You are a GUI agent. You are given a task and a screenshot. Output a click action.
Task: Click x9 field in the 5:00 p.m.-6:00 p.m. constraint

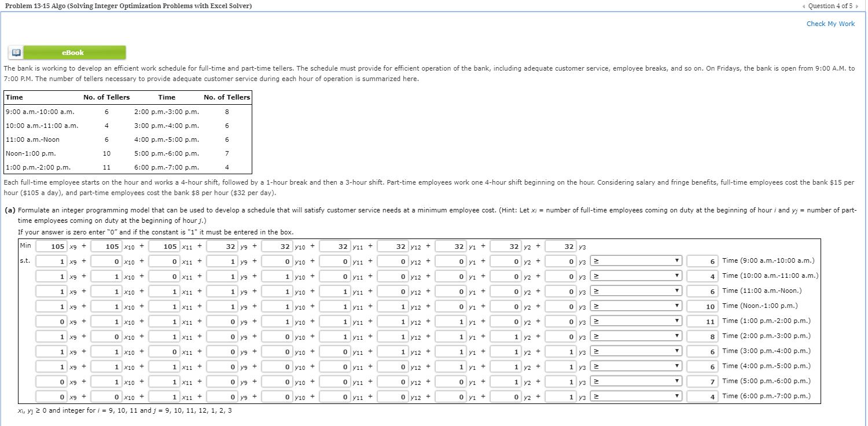coord(51,381)
